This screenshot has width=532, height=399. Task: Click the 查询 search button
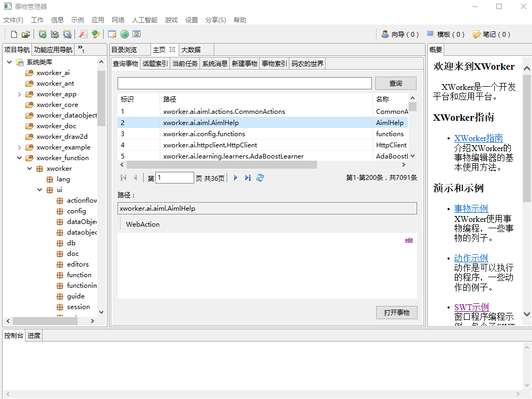396,83
